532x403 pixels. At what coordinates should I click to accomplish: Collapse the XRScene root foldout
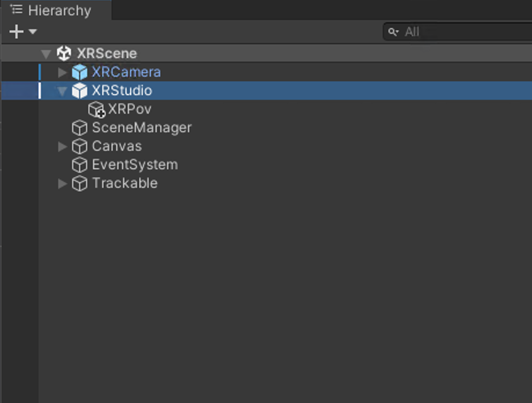tap(46, 53)
